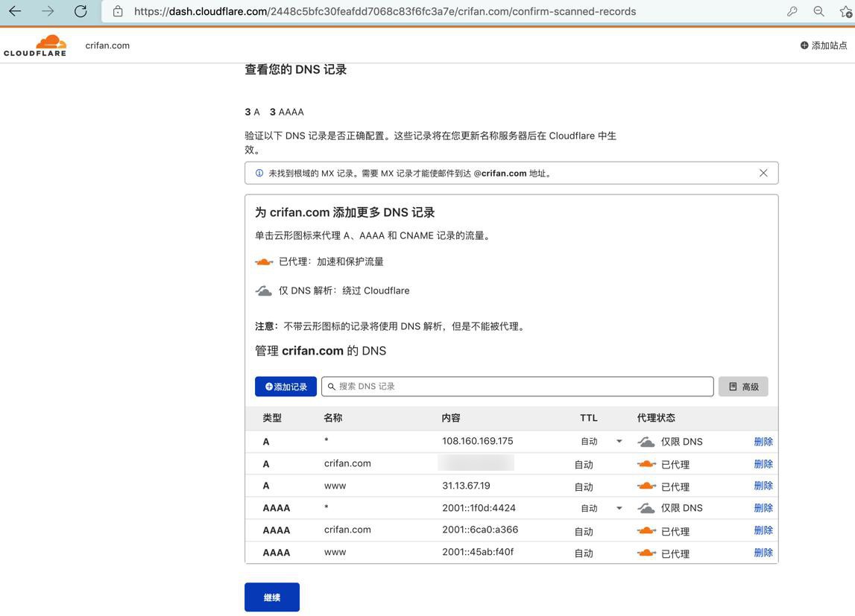The image size is (855, 616).
Task: Focus the 搜索 DNS 记录 search field
Action: (517, 387)
